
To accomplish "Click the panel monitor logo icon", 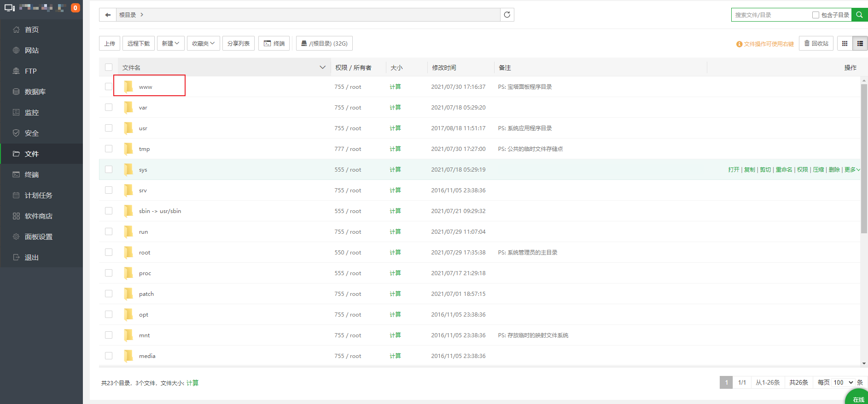I will (10, 8).
